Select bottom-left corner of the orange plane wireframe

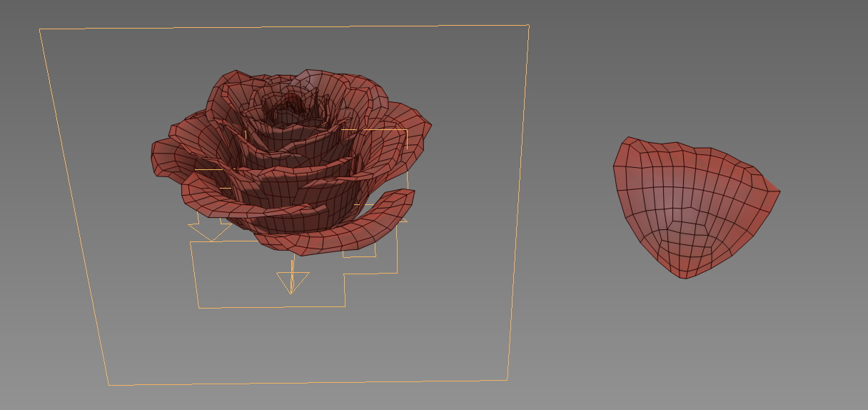click(109, 385)
